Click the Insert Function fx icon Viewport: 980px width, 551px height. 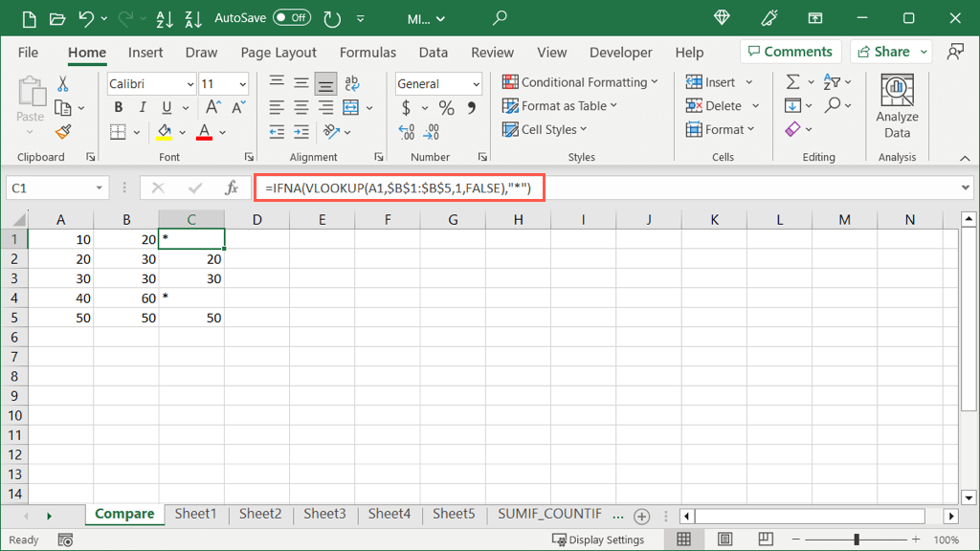click(x=231, y=188)
